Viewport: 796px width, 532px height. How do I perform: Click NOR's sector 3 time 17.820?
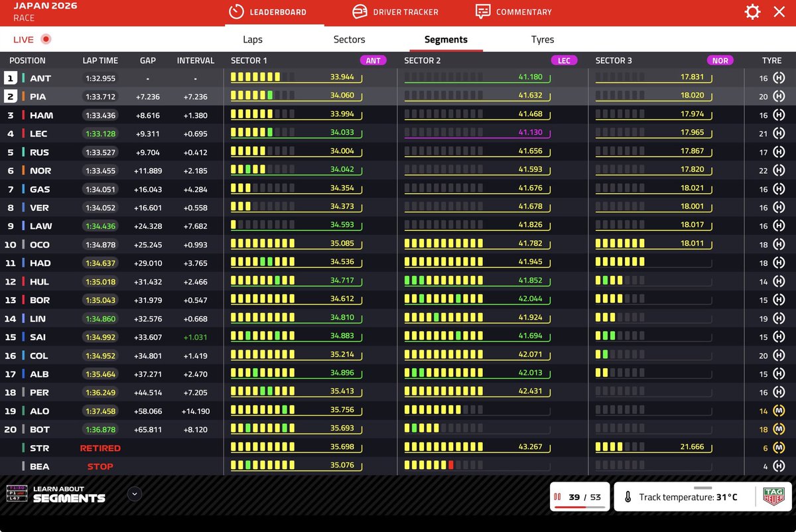point(692,170)
